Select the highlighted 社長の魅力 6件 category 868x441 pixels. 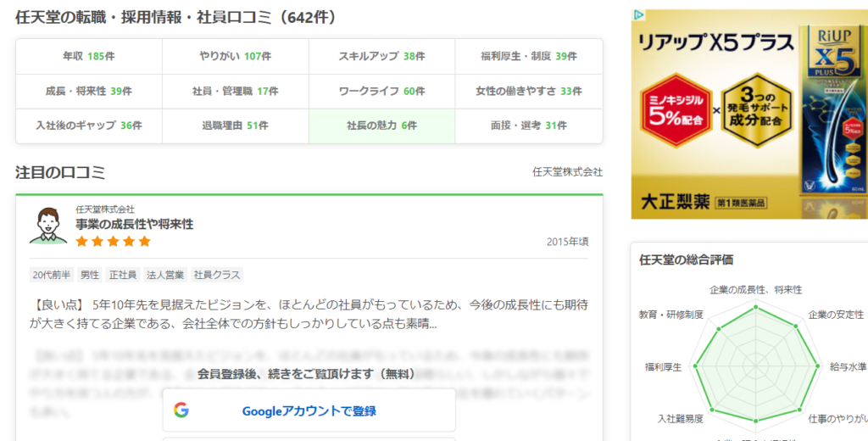[382, 126]
